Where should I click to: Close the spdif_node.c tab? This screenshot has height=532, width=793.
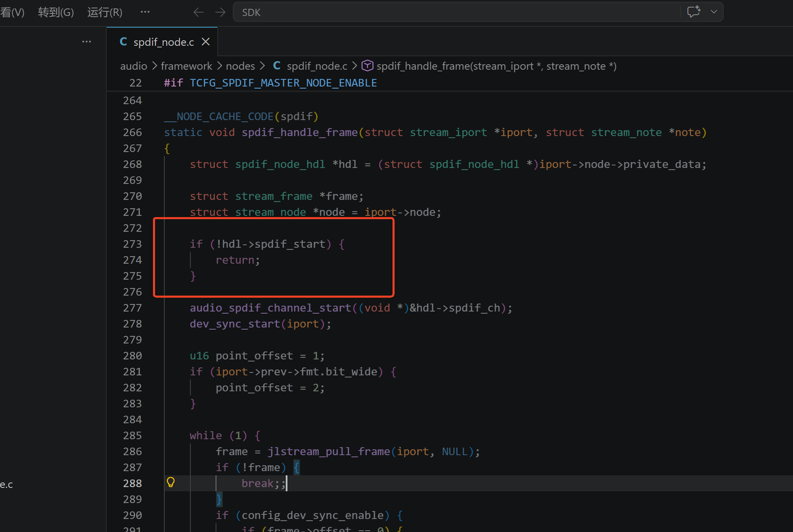(205, 42)
